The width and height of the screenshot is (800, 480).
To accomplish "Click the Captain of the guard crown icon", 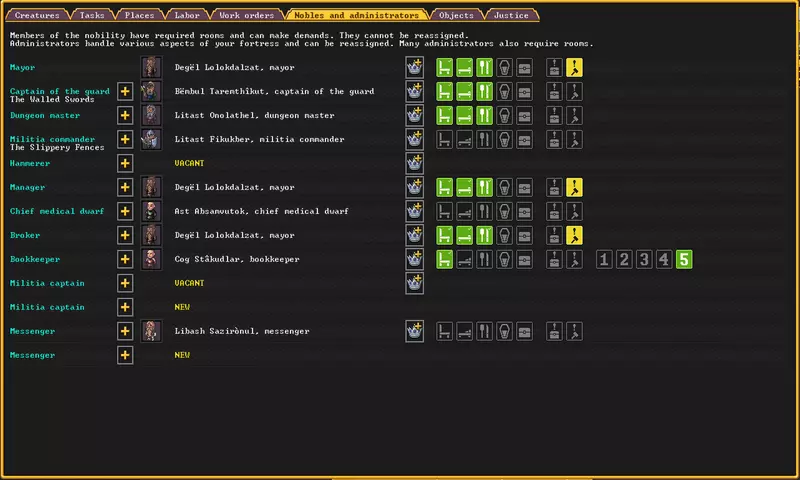I will 414,91.
